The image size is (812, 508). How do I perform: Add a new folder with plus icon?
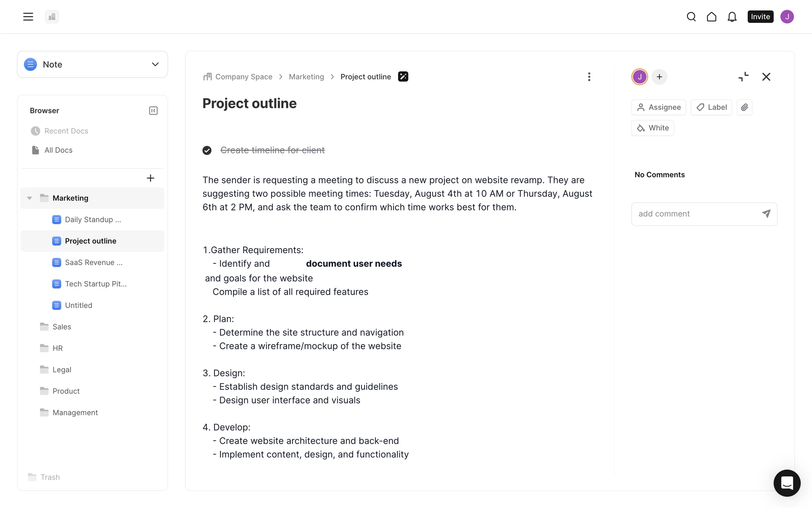[x=150, y=178]
